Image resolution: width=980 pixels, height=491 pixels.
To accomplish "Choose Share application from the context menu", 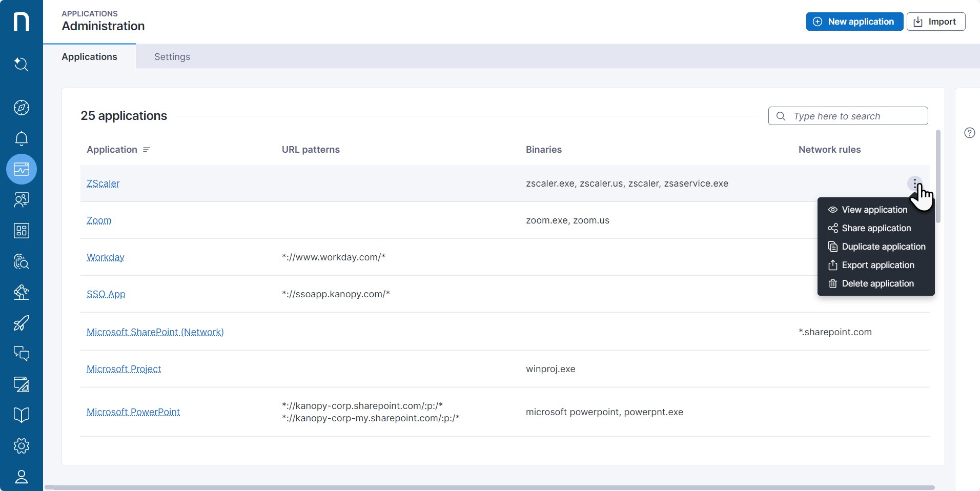I will [876, 228].
